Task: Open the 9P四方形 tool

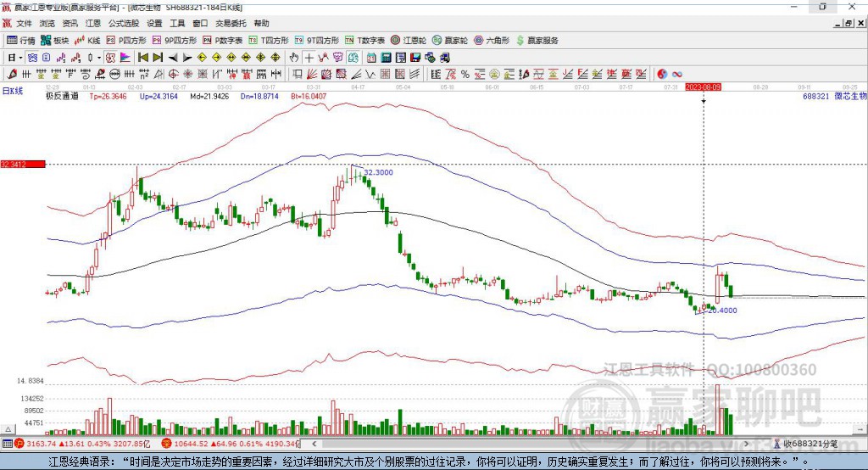Action: (175, 41)
